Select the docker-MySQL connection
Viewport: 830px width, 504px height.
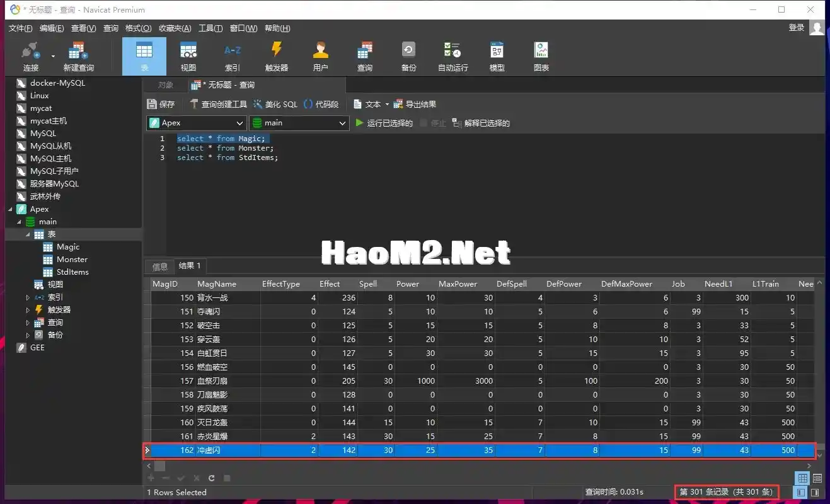[x=57, y=83]
